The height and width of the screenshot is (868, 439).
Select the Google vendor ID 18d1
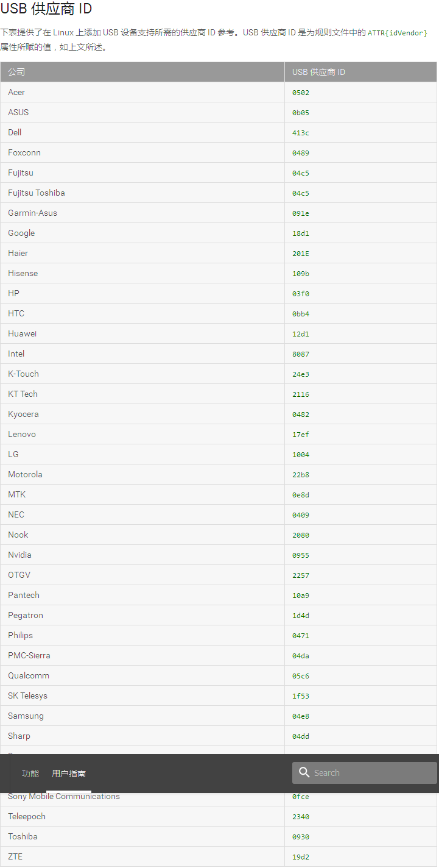[301, 233]
